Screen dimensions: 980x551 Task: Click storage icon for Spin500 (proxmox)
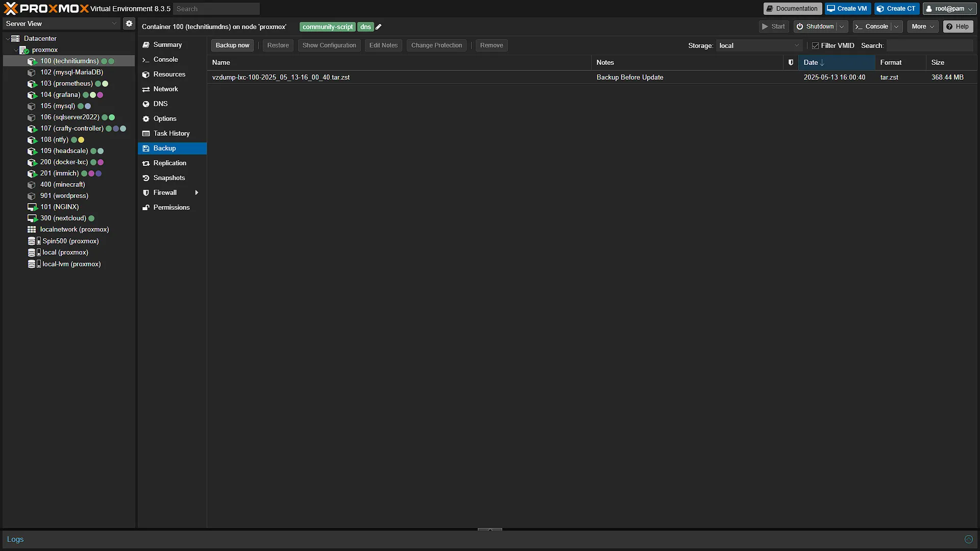[x=34, y=241]
